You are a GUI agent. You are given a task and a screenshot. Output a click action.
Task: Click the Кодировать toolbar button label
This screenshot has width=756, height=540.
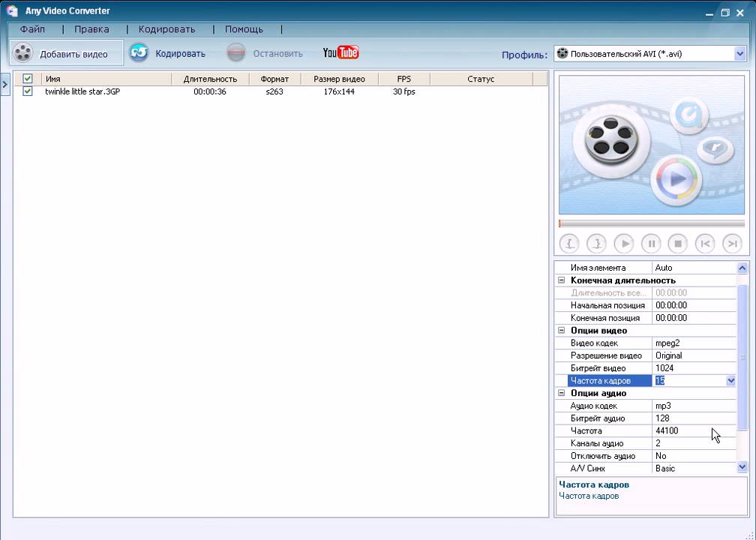pos(180,53)
